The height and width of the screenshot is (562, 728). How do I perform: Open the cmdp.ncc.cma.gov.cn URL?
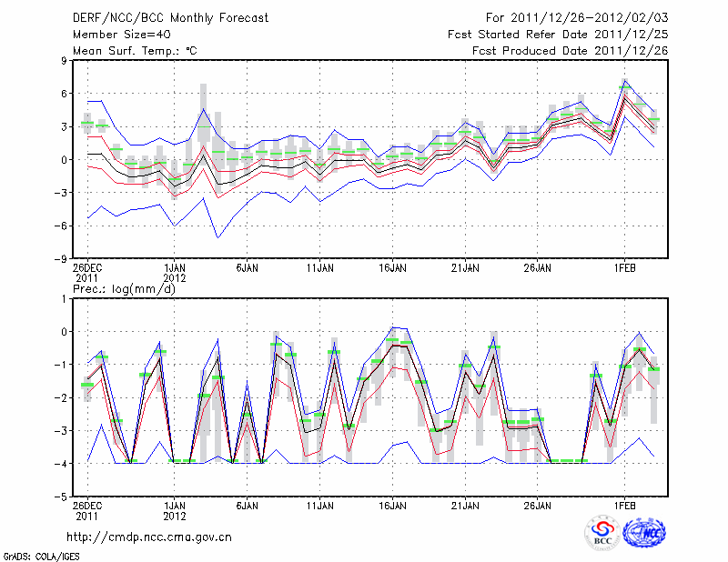click(x=149, y=537)
